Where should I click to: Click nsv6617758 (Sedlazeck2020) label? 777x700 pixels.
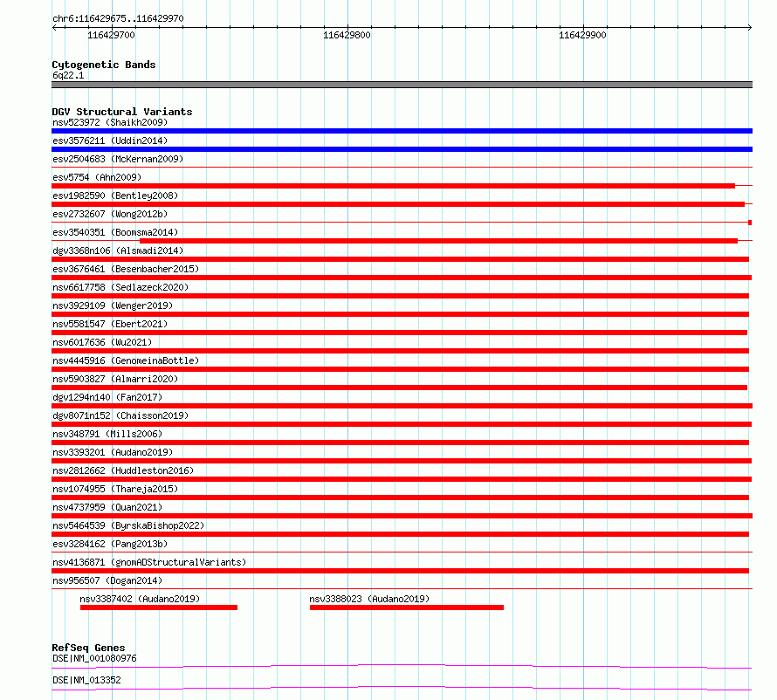pyautogui.click(x=120, y=287)
